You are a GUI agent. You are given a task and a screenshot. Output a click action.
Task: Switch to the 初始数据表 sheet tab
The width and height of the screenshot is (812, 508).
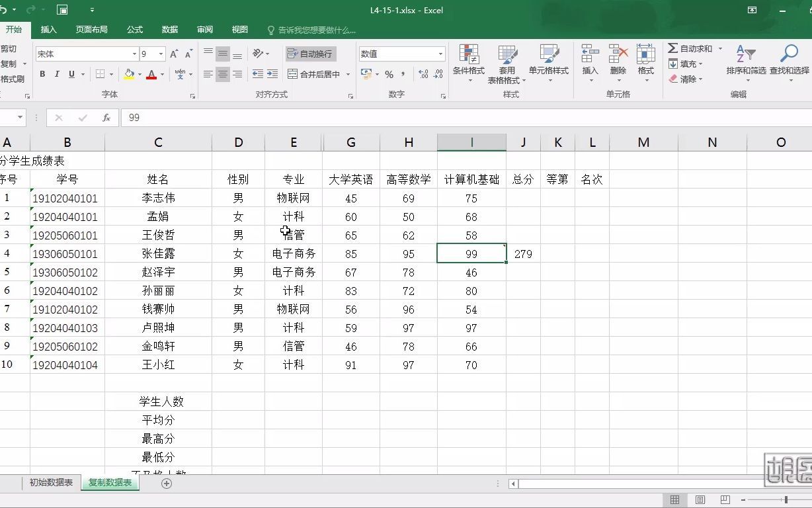tap(51, 483)
